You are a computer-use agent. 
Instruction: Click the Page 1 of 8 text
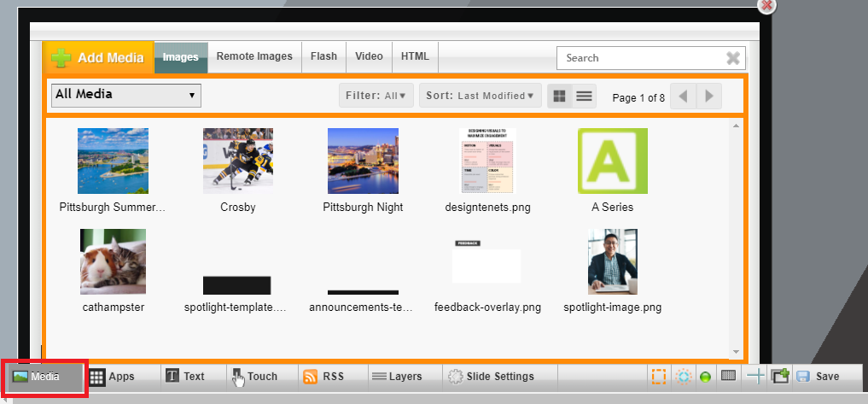tap(638, 98)
